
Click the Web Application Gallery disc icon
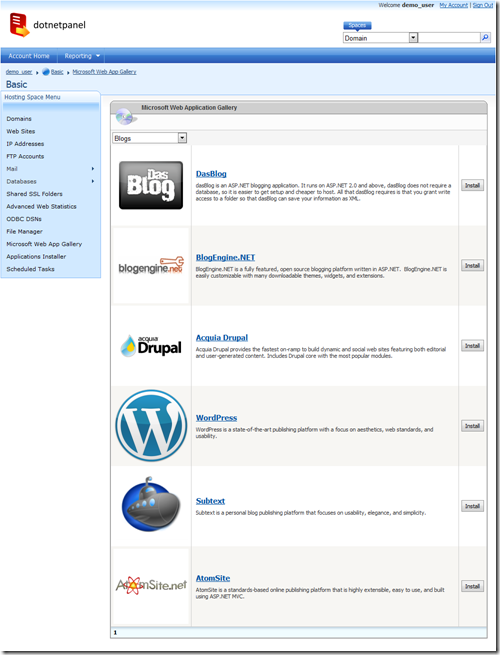(x=124, y=117)
